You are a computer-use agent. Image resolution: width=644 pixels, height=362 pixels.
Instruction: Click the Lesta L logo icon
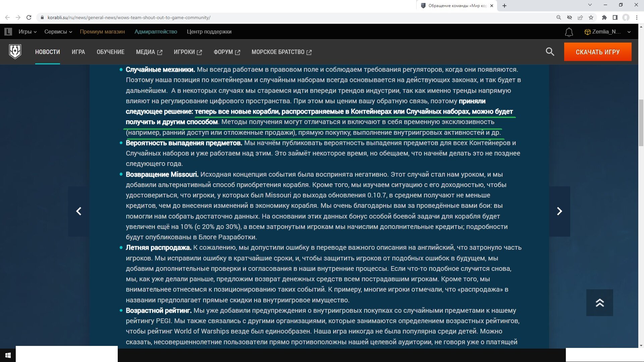click(x=8, y=32)
